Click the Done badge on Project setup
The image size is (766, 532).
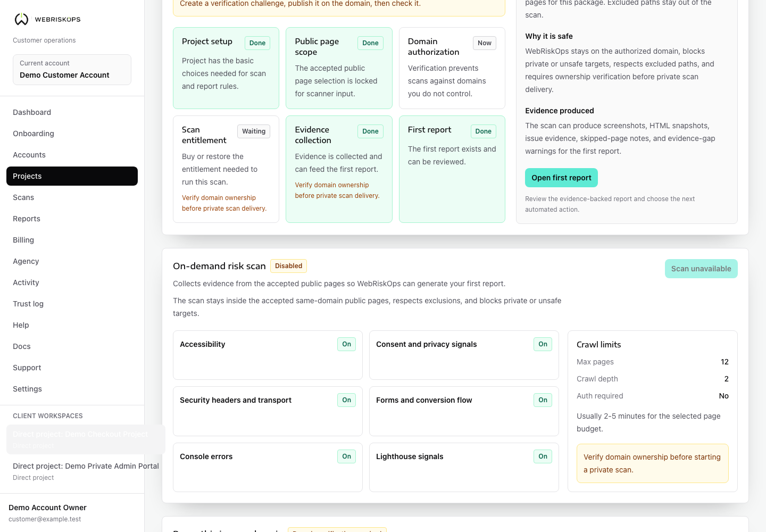(x=257, y=43)
